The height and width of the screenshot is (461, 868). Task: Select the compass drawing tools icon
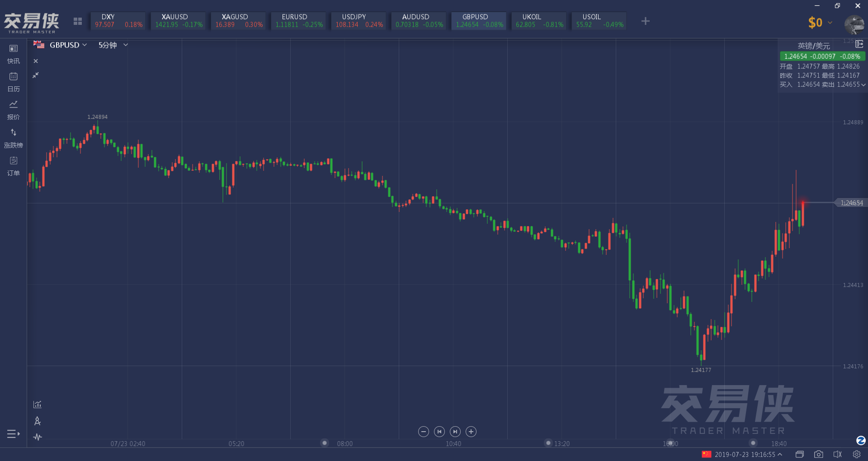point(38,421)
